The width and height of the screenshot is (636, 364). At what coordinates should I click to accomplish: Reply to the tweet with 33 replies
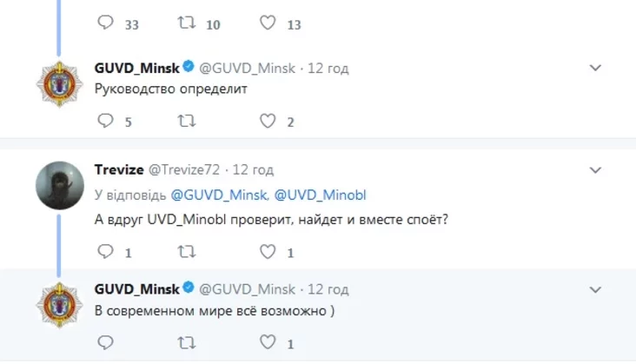click(106, 24)
